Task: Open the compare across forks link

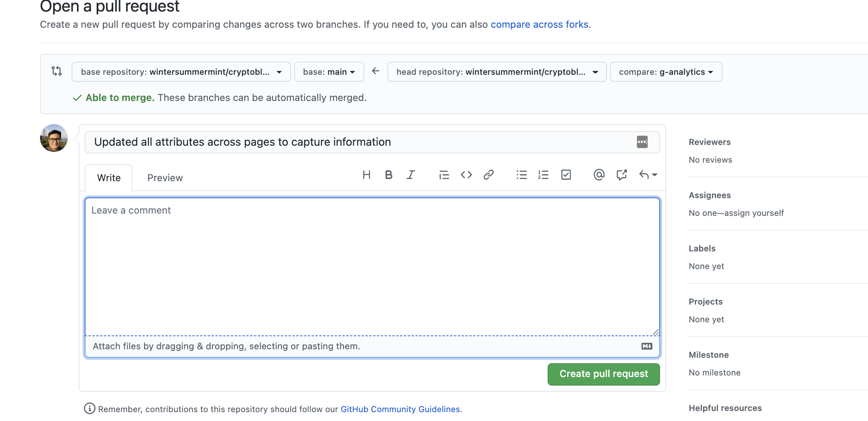Action: pos(540,24)
